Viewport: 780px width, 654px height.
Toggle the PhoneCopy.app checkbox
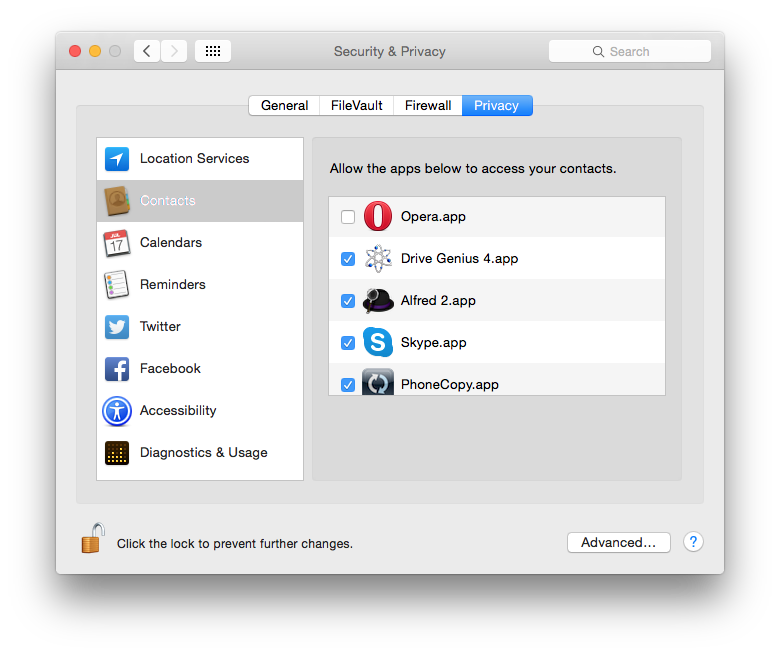pos(348,384)
